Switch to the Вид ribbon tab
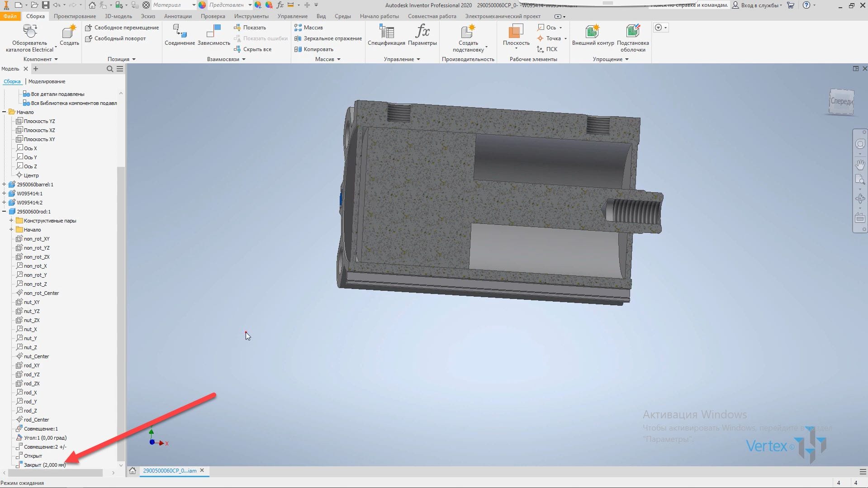868x488 pixels. point(321,16)
